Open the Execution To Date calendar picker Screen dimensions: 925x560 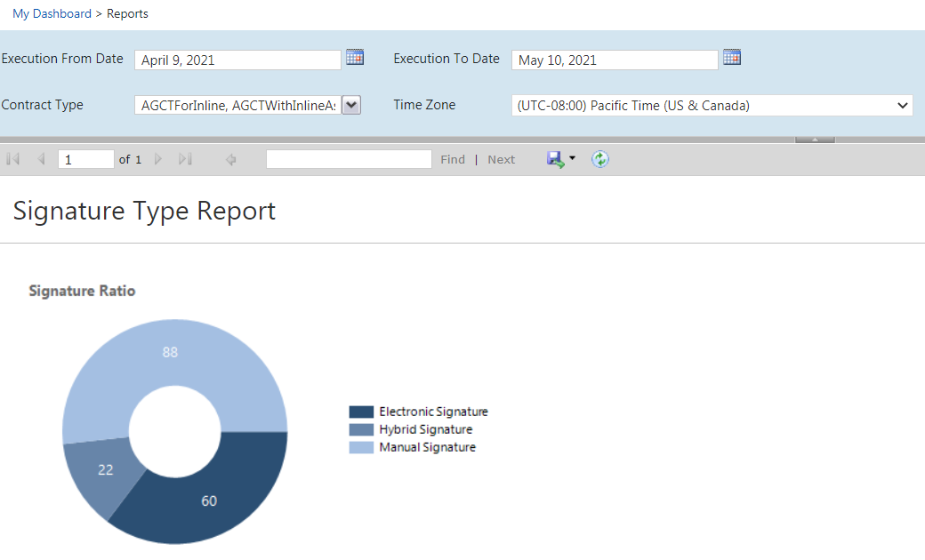tap(732, 58)
